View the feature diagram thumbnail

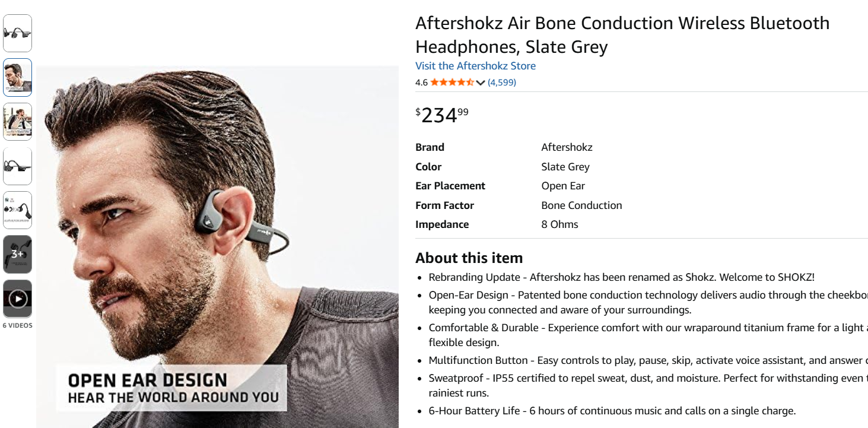[x=18, y=210]
